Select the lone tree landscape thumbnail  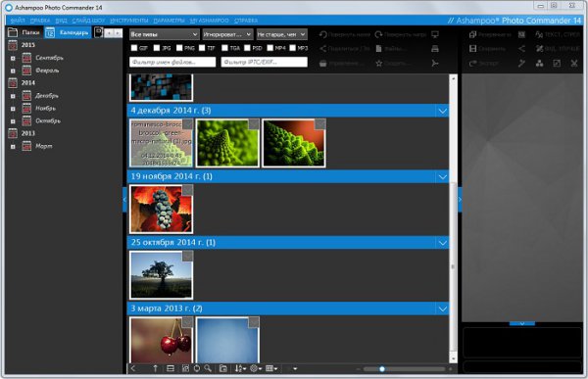tap(162, 275)
